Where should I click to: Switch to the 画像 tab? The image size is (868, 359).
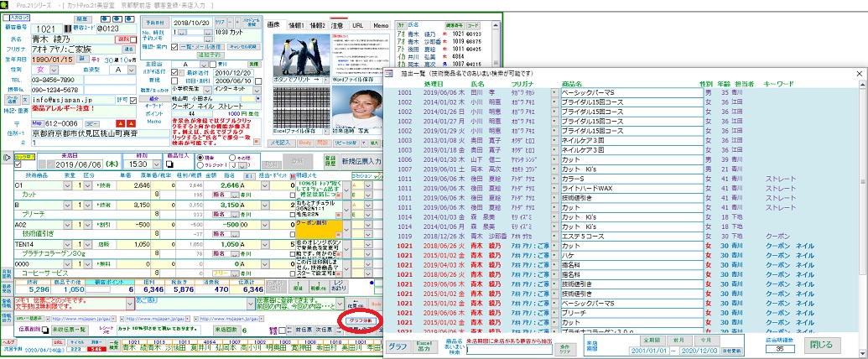(274, 25)
